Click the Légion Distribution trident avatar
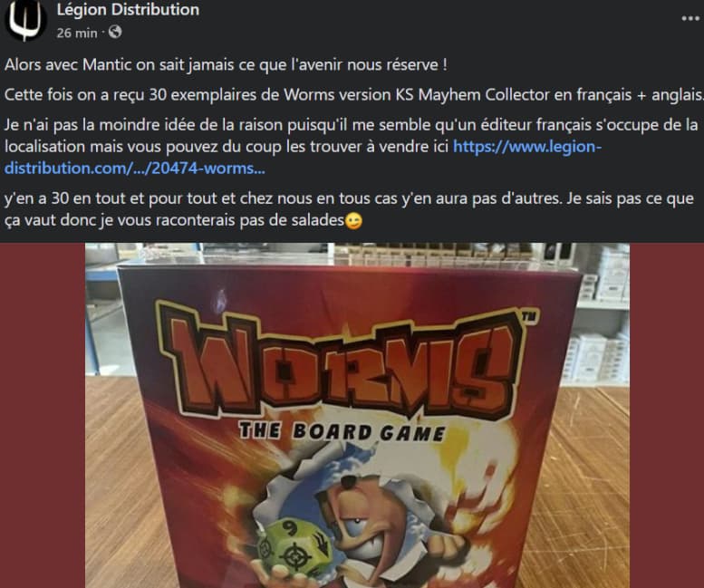The height and width of the screenshot is (588, 704). [x=25, y=19]
